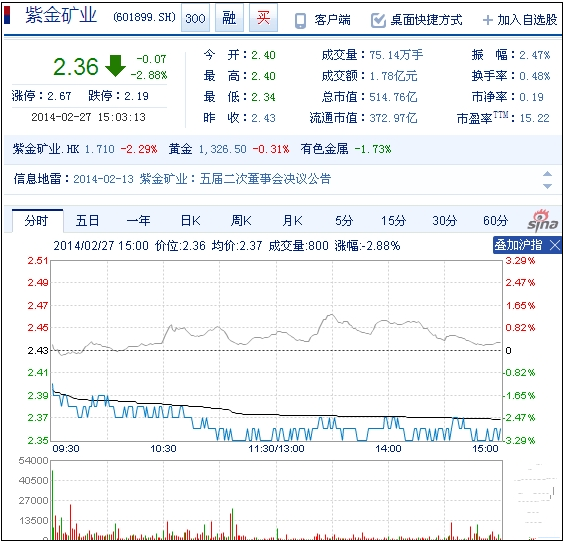Screen dimensions: 563x541
Task: Click the 总市值 value 514.76亿
Action: pyautogui.click(x=393, y=97)
